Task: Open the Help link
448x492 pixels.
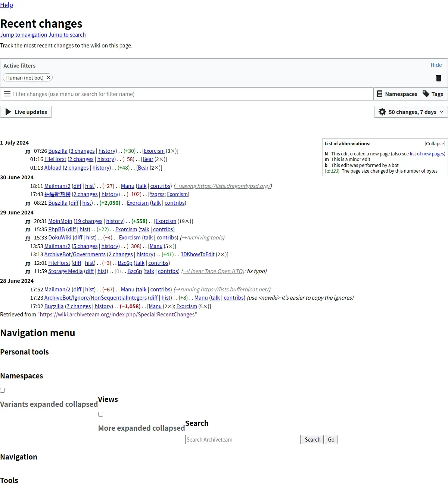Action: (x=6, y=5)
